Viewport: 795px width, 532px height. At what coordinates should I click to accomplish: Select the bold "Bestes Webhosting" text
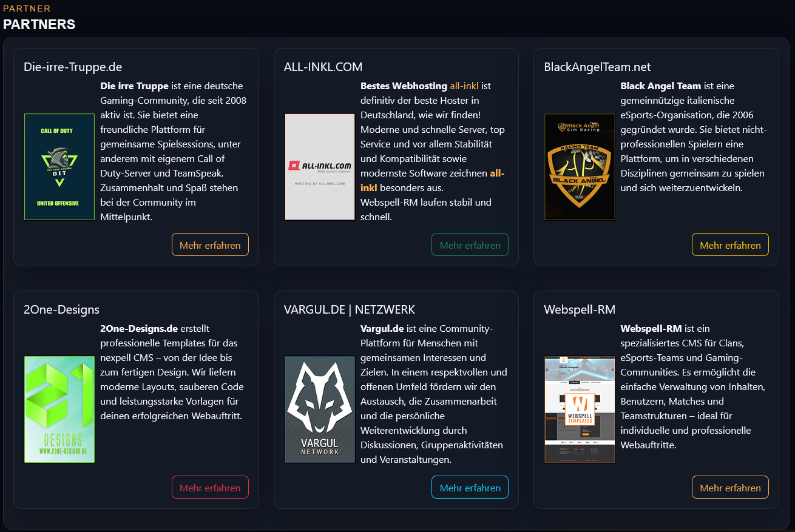click(x=404, y=86)
